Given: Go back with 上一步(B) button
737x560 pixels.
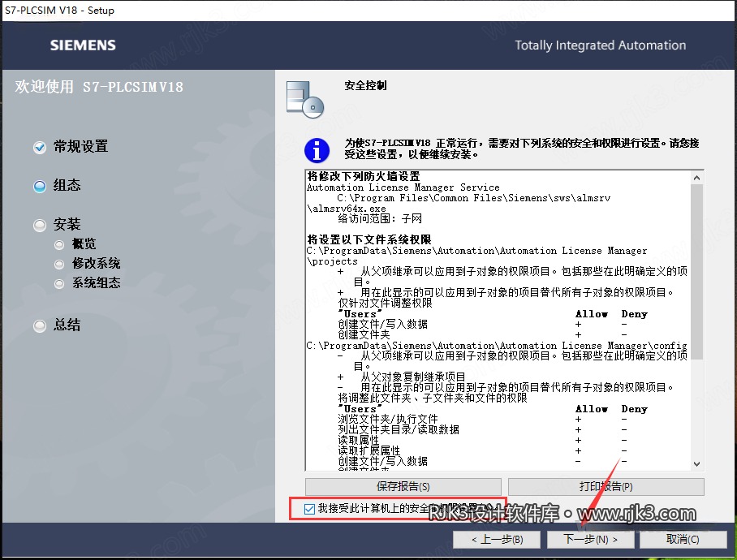Looking at the screenshot, I should pos(498,540).
